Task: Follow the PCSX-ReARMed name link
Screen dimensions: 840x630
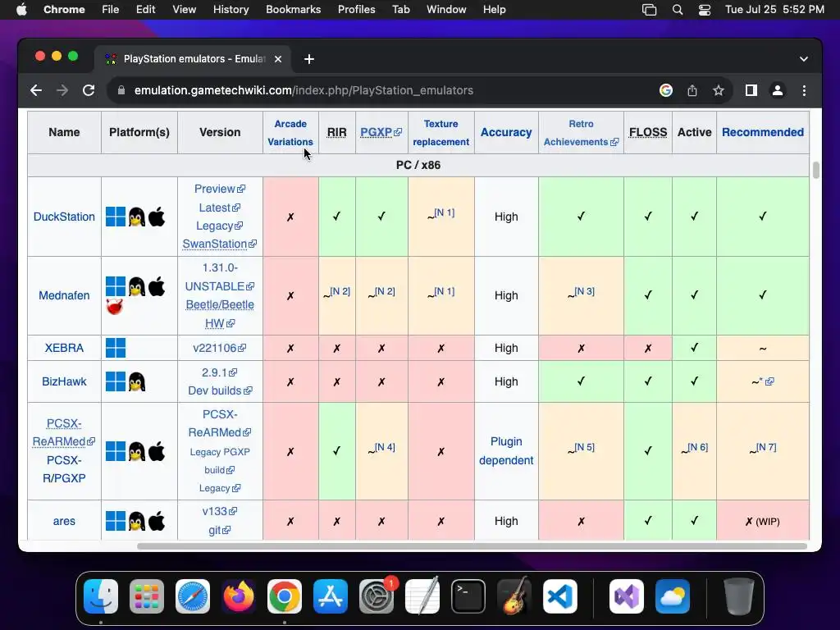Action: pyautogui.click(x=64, y=432)
